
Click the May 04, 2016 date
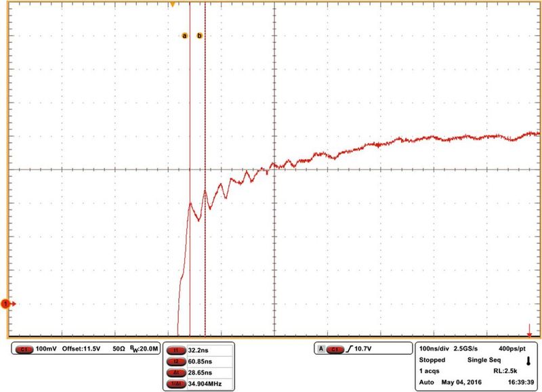click(461, 383)
